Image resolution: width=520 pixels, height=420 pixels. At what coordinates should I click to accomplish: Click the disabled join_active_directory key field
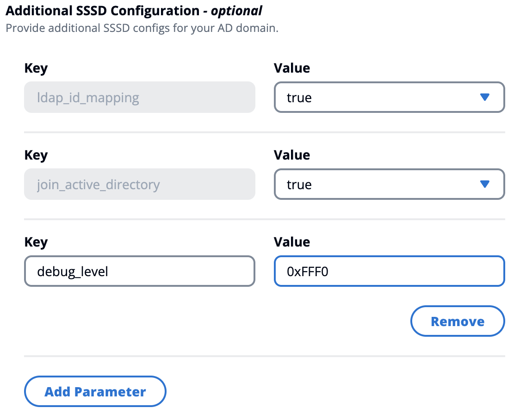click(x=139, y=184)
